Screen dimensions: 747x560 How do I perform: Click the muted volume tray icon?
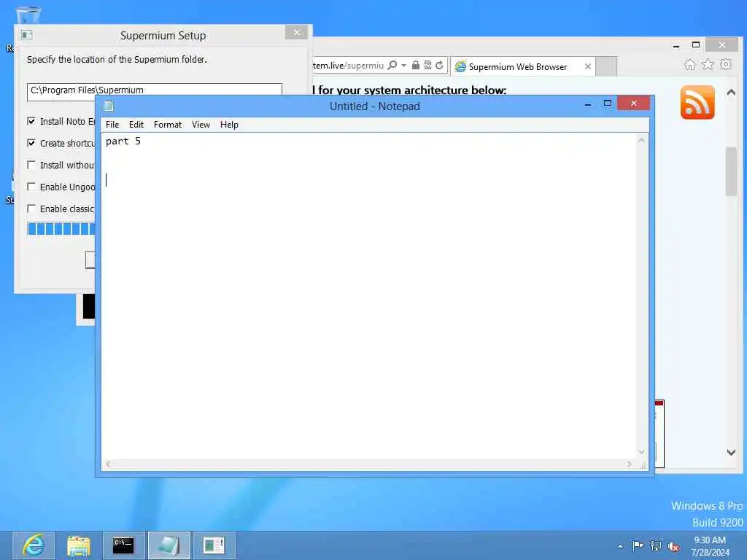[x=673, y=546]
